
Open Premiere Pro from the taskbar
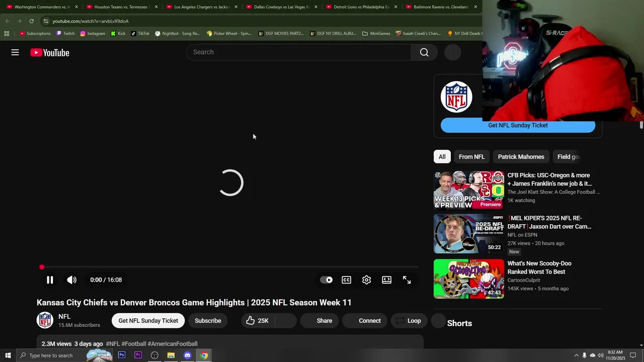tap(138, 355)
